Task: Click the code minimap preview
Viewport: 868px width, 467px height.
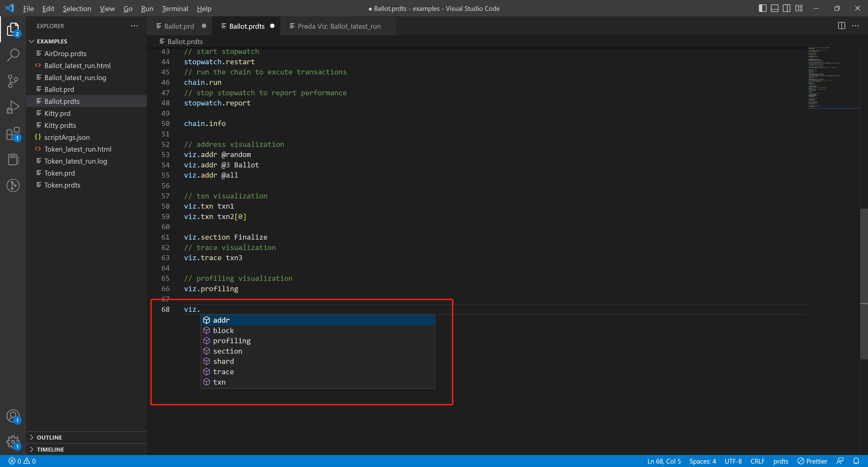Action: (x=834, y=78)
